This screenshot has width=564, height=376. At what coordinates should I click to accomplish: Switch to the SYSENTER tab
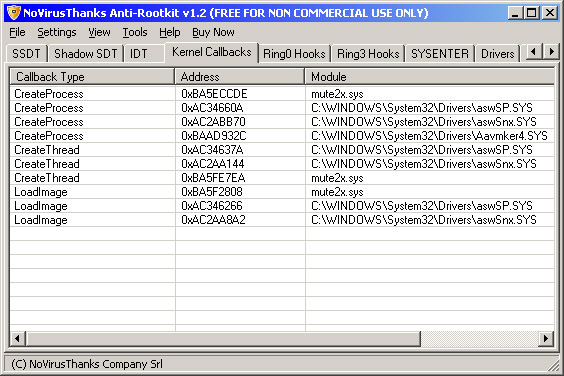pos(440,54)
